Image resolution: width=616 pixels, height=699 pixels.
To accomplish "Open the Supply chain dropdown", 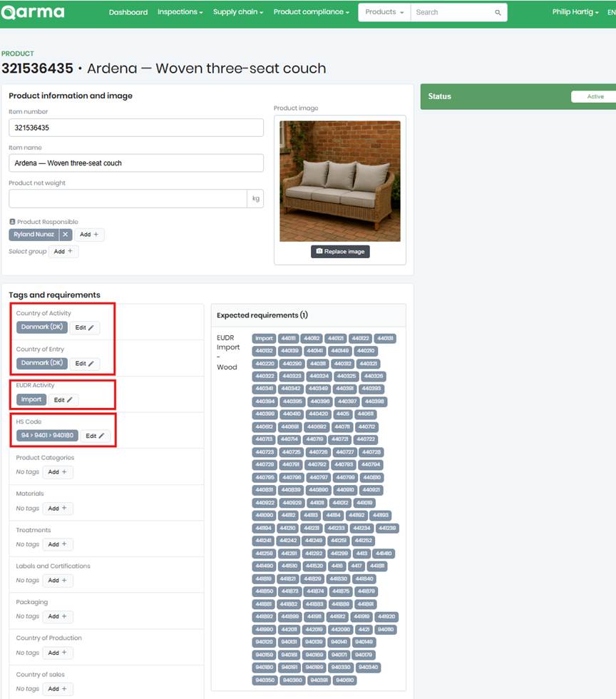I will click(x=236, y=12).
